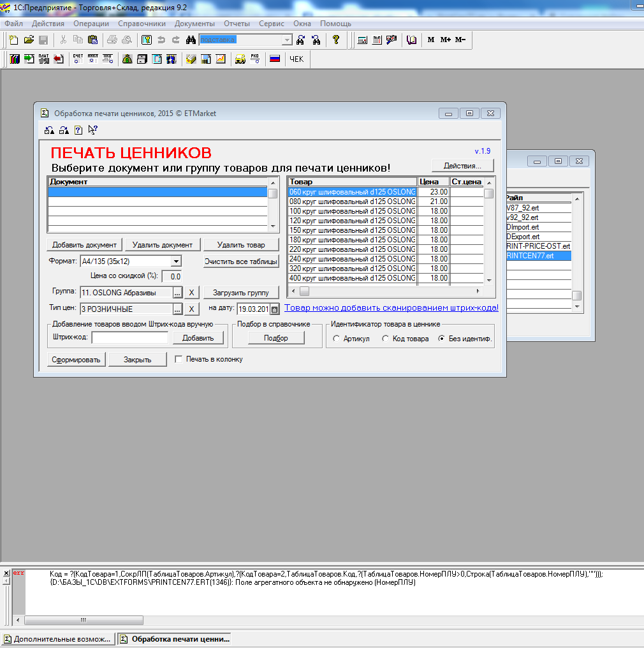
Task: Enable the Печать в колонку checkbox
Action: [179, 359]
